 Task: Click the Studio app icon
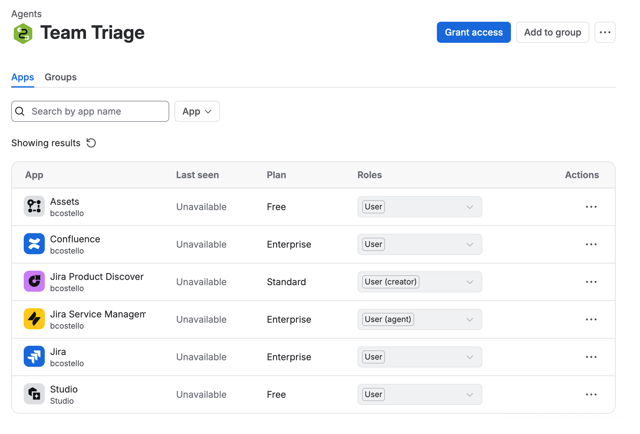point(34,394)
